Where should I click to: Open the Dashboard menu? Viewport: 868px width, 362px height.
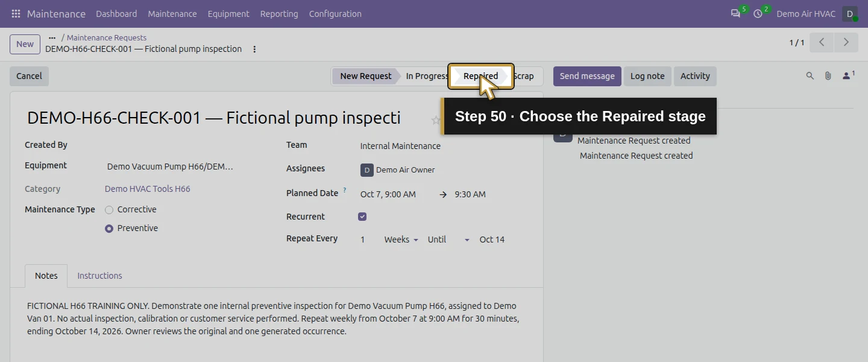pos(116,13)
